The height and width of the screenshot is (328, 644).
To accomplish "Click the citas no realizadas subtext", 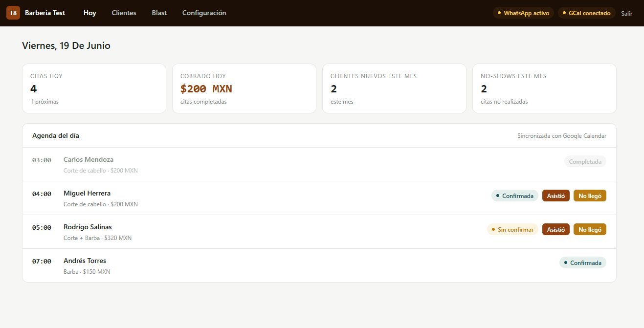I will click(504, 102).
